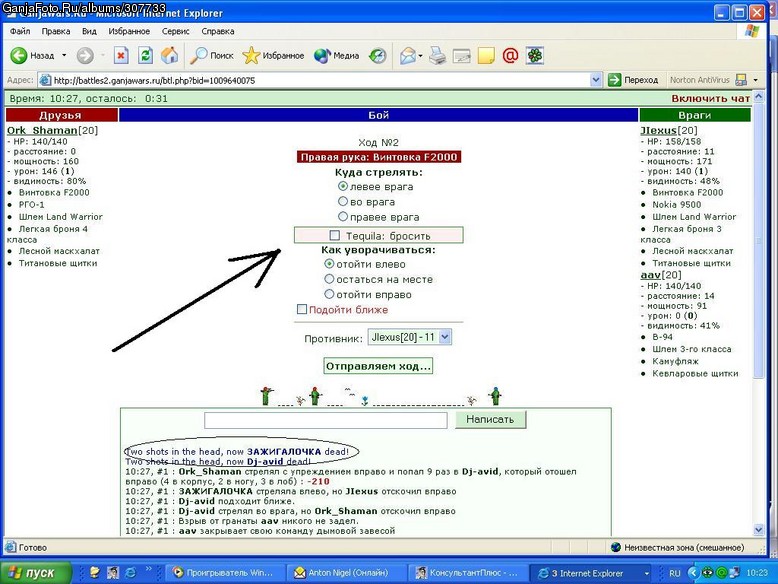
Task: Open the 3 Internet Explorer taskbar group
Action: point(590,573)
